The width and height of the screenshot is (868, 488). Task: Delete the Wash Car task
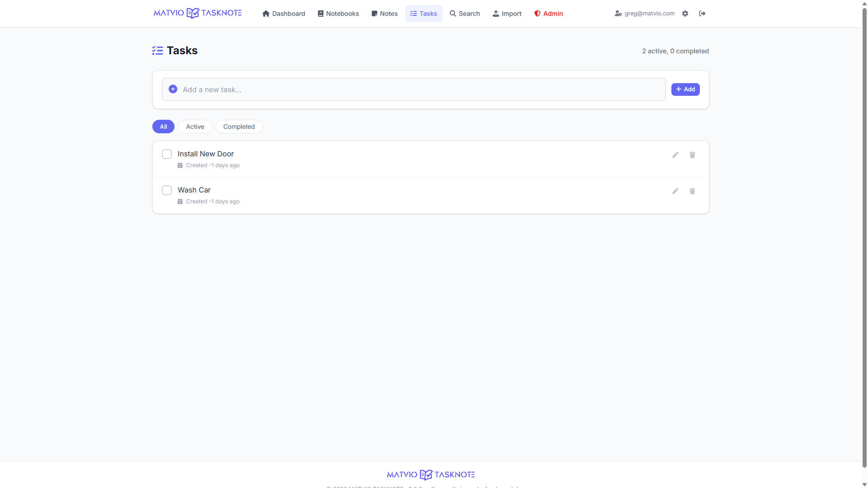click(692, 191)
